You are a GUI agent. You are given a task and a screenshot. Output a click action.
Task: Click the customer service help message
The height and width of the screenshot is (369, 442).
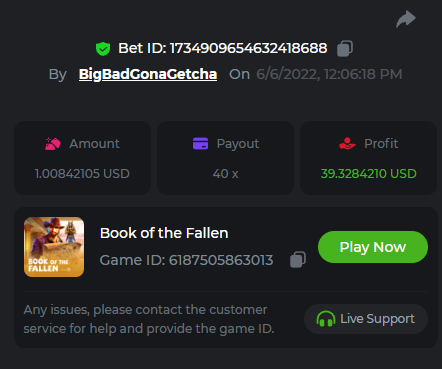149,319
